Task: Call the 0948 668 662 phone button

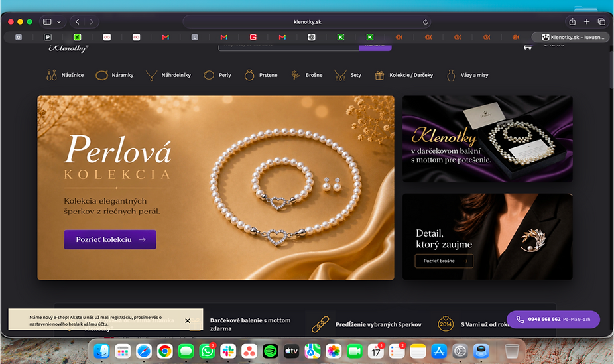Action: 553,320
